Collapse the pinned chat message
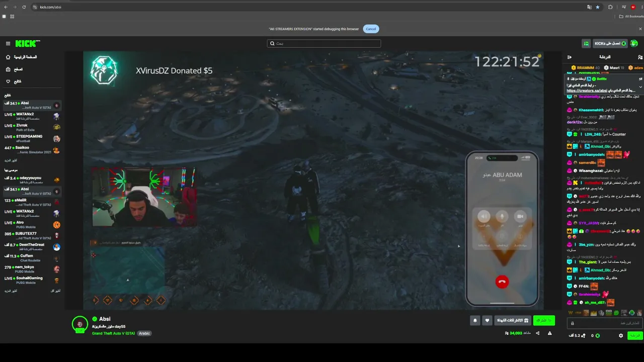The width and height of the screenshot is (644, 362). click(x=640, y=86)
